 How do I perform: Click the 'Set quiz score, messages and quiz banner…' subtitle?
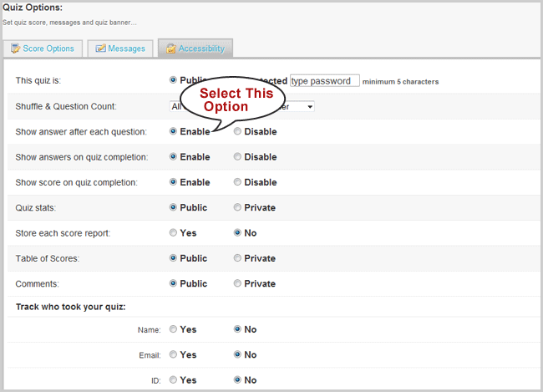point(69,23)
